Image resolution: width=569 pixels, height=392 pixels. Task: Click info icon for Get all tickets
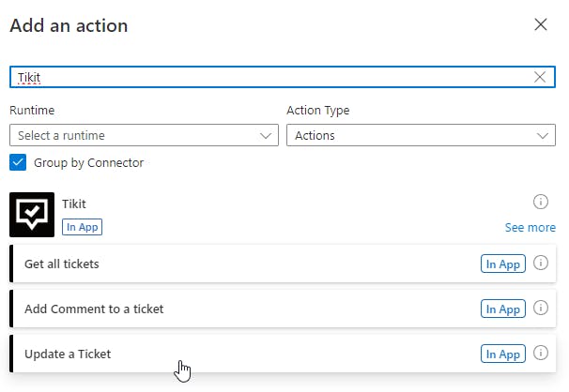[x=541, y=264]
